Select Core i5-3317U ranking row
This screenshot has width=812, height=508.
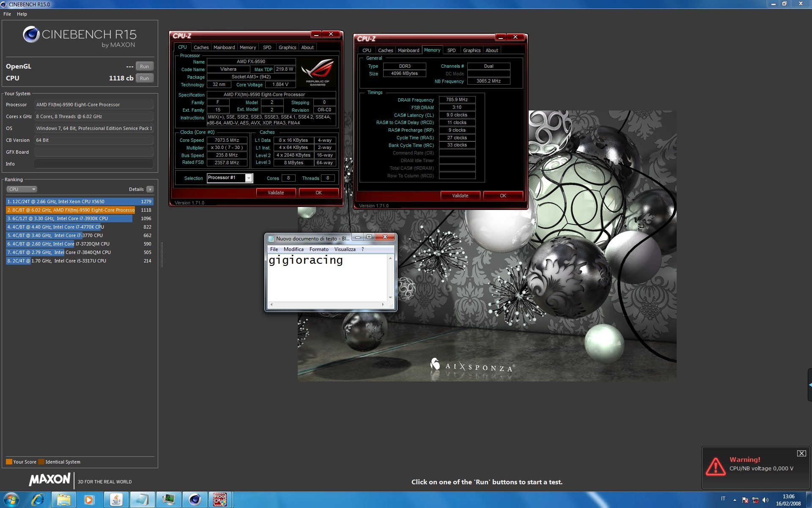(80, 261)
